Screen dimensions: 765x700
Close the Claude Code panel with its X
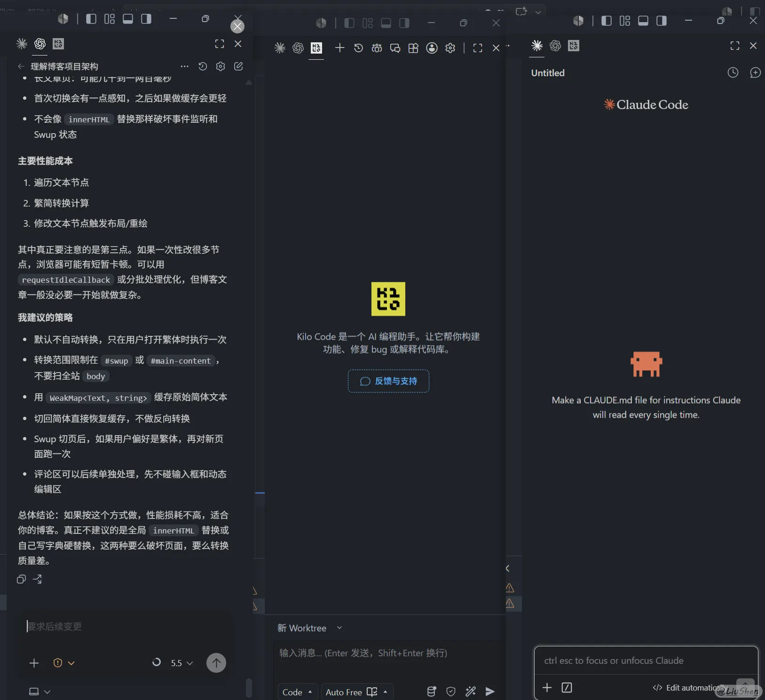(x=753, y=46)
